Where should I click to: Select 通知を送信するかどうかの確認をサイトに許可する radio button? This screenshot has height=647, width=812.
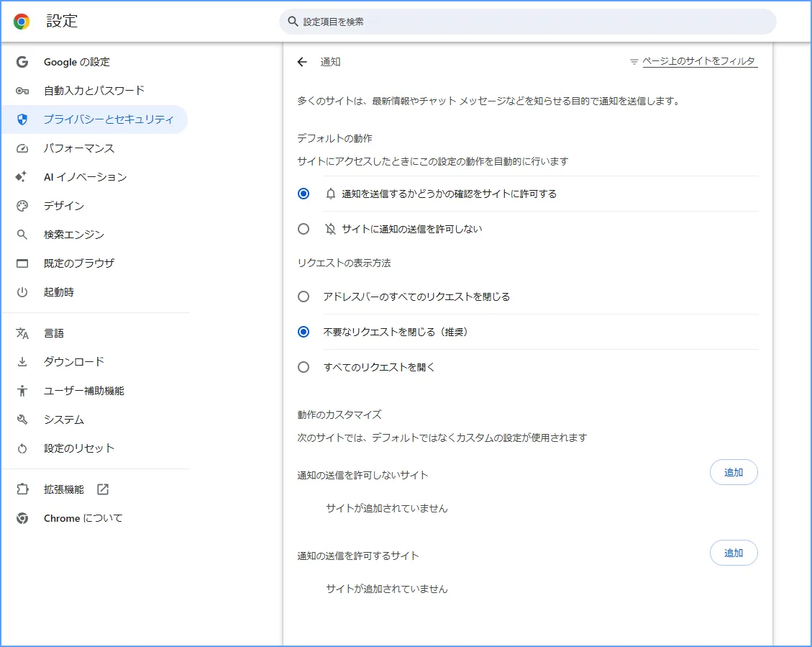tap(304, 194)
